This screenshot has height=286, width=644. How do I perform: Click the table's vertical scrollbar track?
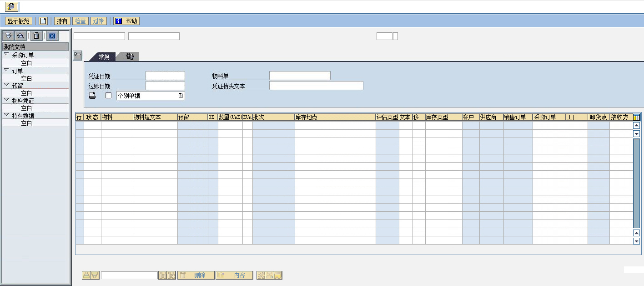[x=636, y=182]
